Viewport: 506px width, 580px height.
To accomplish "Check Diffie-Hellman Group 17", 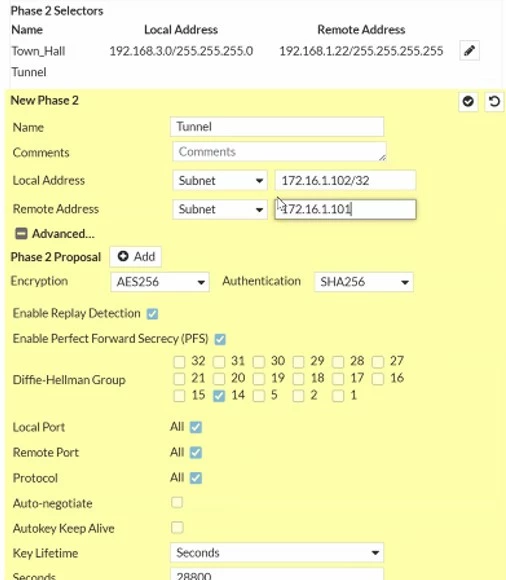I will tap(338, 378).
